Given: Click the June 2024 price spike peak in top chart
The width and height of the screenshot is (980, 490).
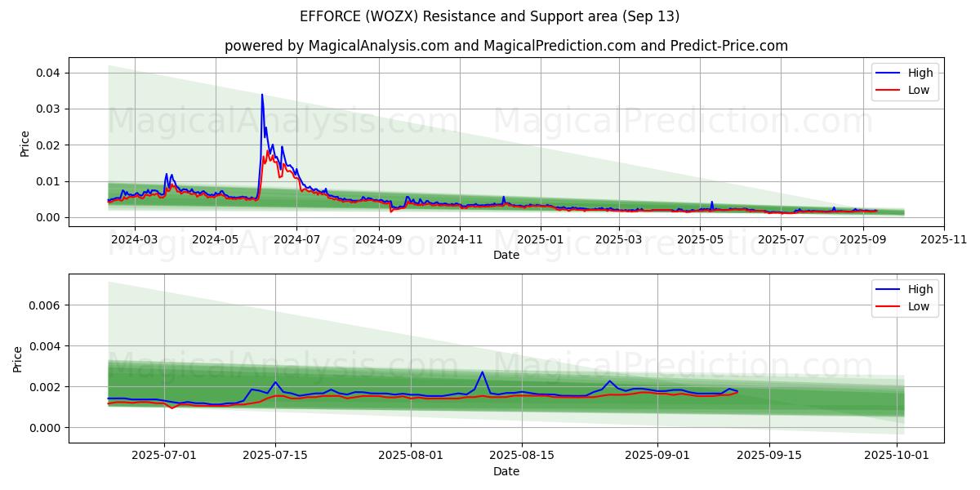Looking at the screenshot, I should click(262, 95).
